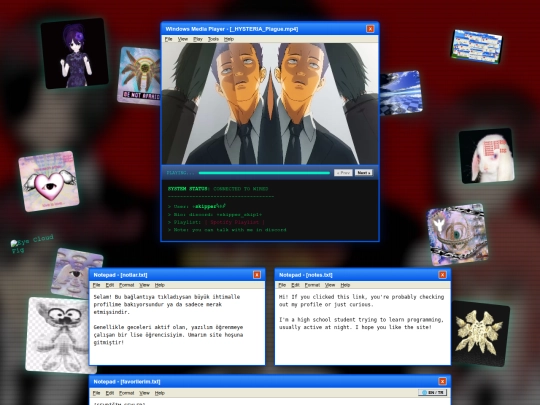Open the anime girl in purple dress image

74,53
